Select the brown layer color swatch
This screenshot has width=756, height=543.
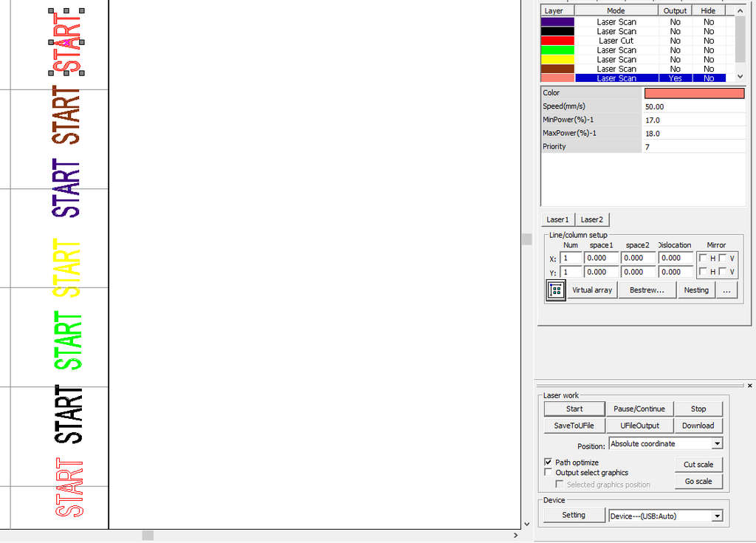click(557, 69)
